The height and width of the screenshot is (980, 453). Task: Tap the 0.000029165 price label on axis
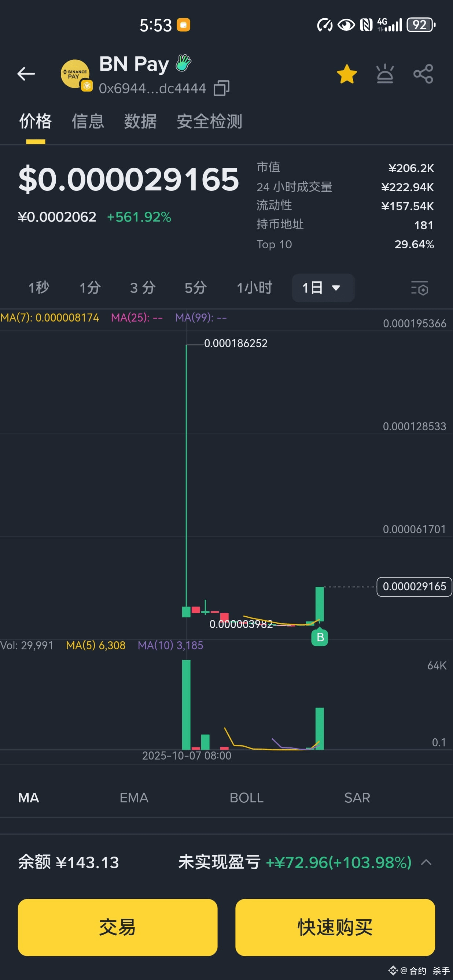pos(414,587)
